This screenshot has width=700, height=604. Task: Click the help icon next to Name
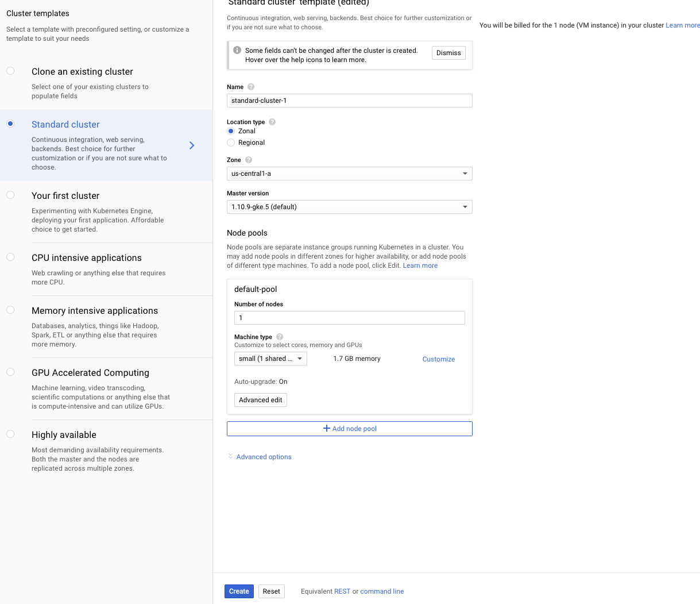(251, 87)
